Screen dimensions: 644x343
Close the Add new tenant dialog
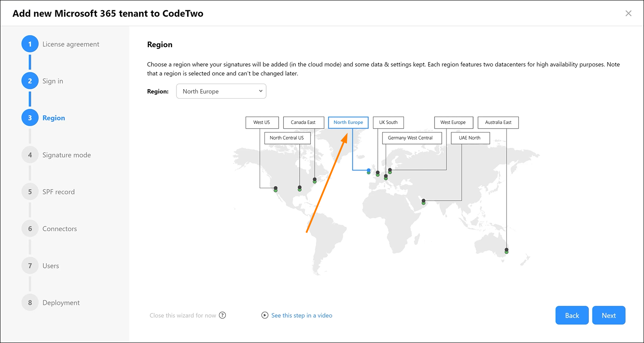click(629, 13)
